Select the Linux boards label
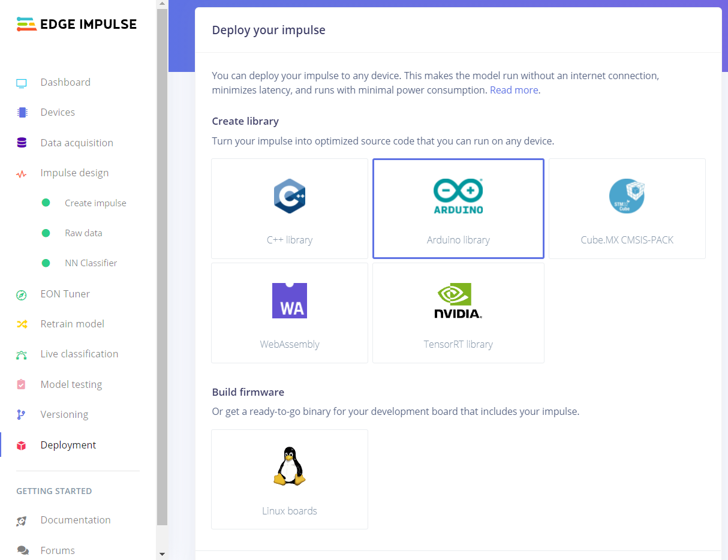The height and width of the screenshot is (560, 728). click(x=290, y=511)
